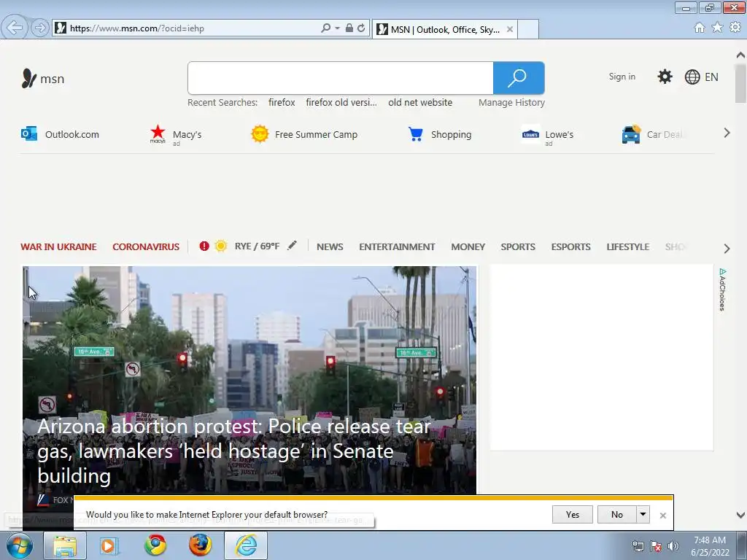Open the LIFESTYLE menu item

point(628,246)
